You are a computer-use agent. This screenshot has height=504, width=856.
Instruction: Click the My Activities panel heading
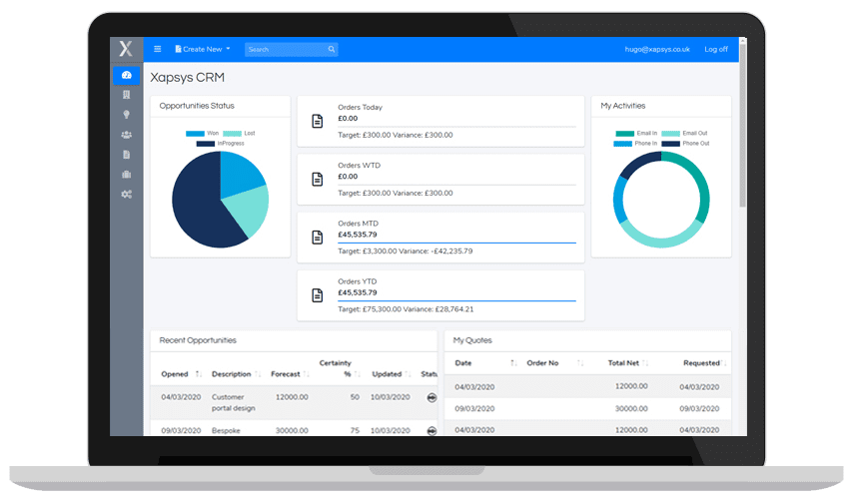(x=623, y=106)
